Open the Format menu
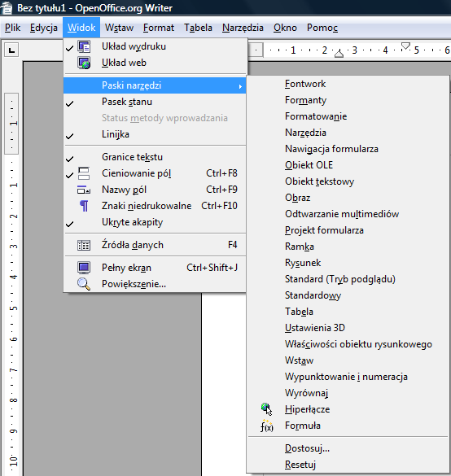 tap(159, 28)
